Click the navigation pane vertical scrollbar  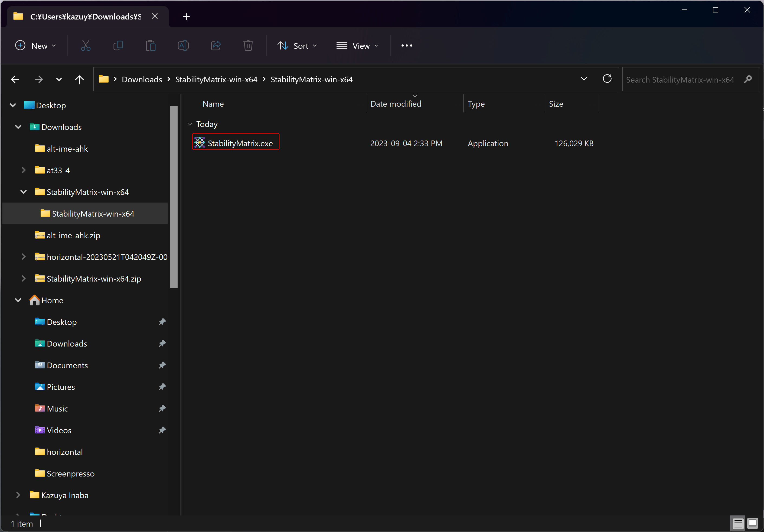(x=173, y=196)
